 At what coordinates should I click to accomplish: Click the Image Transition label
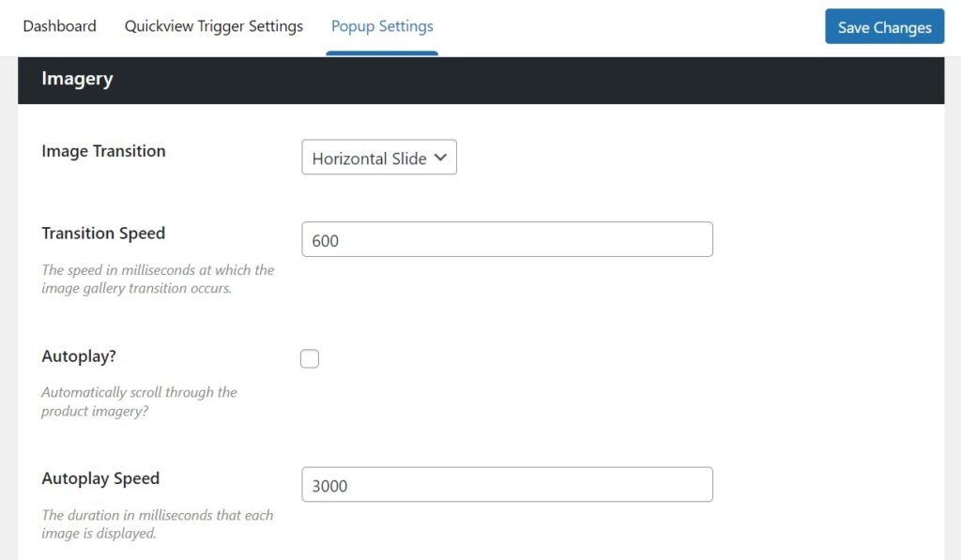103,151
